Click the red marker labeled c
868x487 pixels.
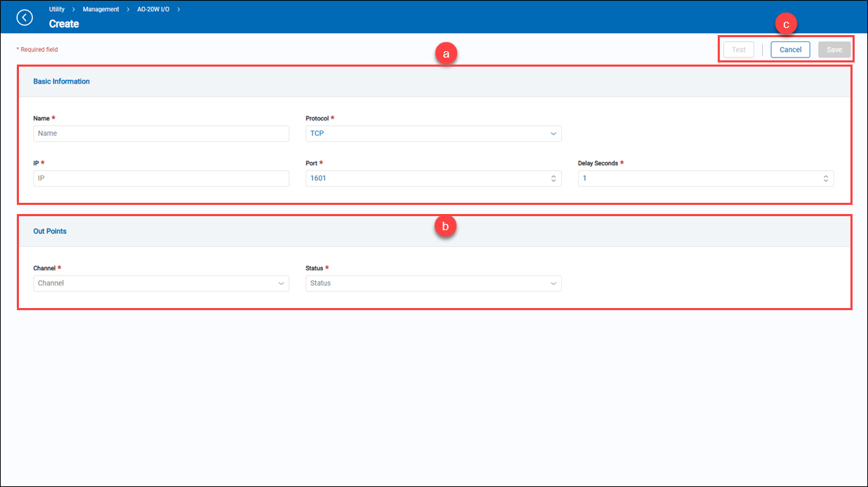786,25
